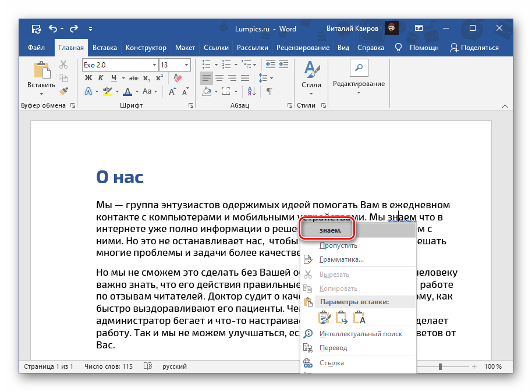The image size is (532, 392).
Task: Increase paragraph indent
Action: pos(283,65)
